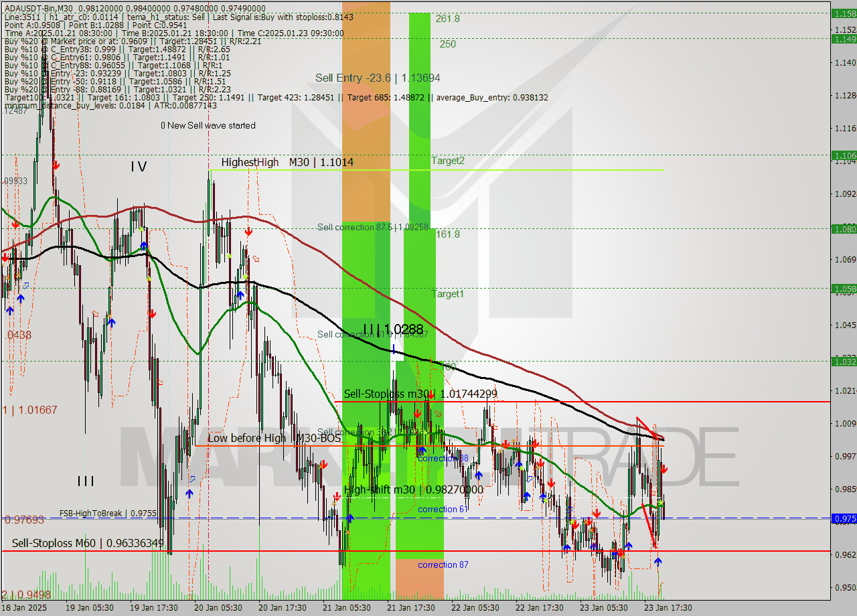The image size is (857, 616).
Task: Click 'High-shift m30 | 0.98270000' label
Action: (x=413, y=489)
